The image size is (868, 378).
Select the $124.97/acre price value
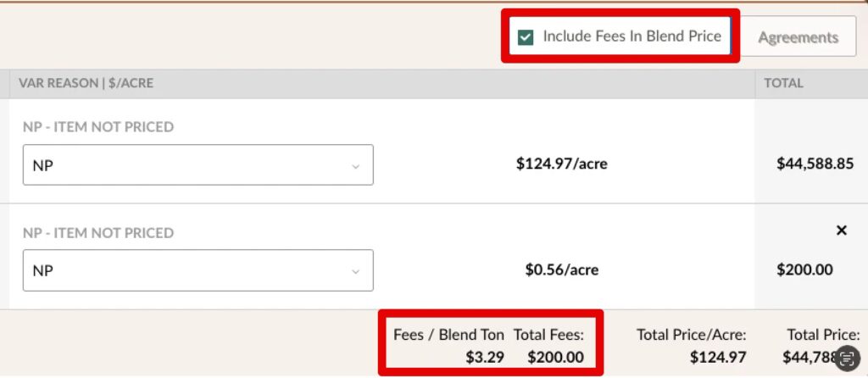tap(561, 164)
